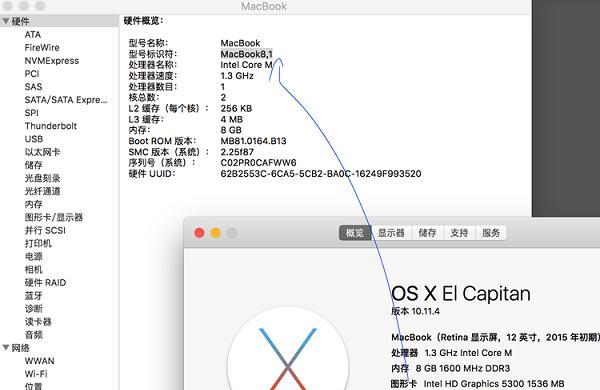Click the SMC version 2.25f87
The image size is (600, 390).
237,152
